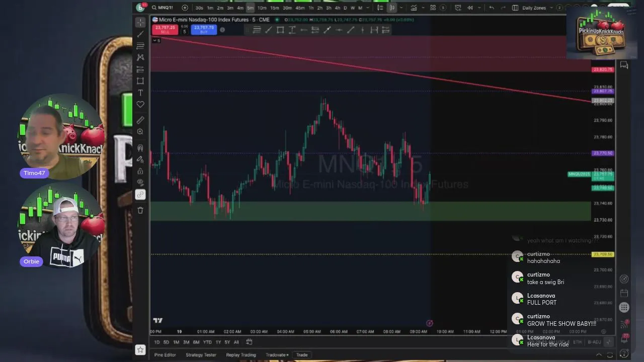Open the Replay Trading tab
The height and width of the screenshot is (362, 644).
[x=241, y=355]
